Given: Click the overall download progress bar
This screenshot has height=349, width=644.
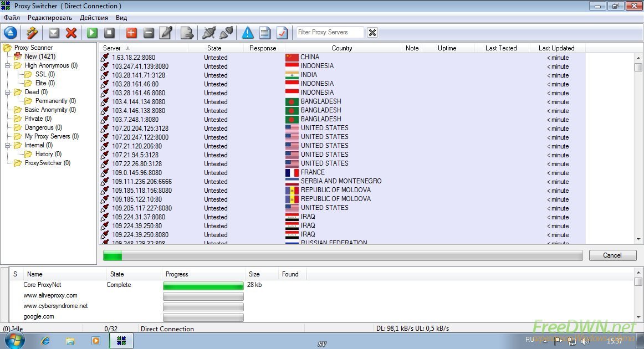Looking at the screenshot, I should 343,256.
